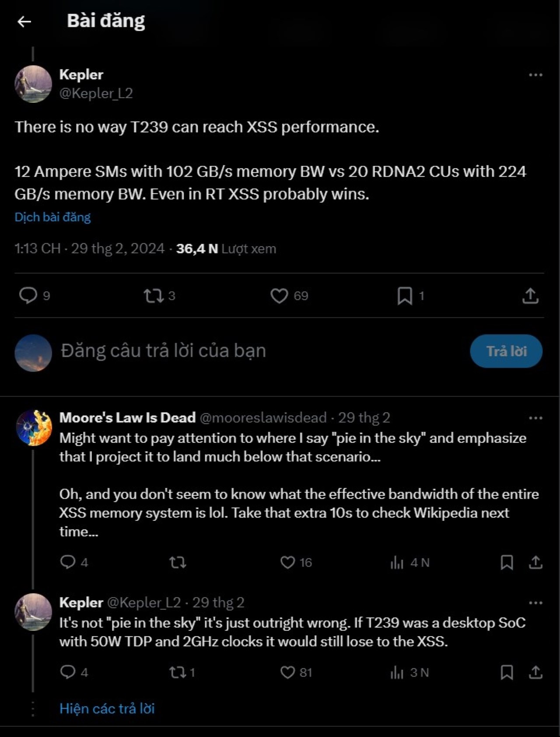
Task: Open reply icon on main Kepler post
Action: click(28, 296)
